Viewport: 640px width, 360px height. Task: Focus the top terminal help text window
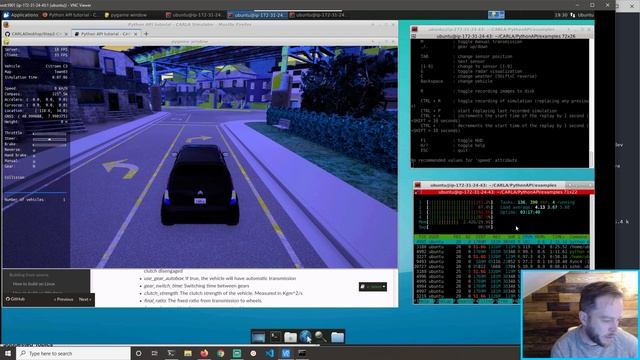(500, 102)
